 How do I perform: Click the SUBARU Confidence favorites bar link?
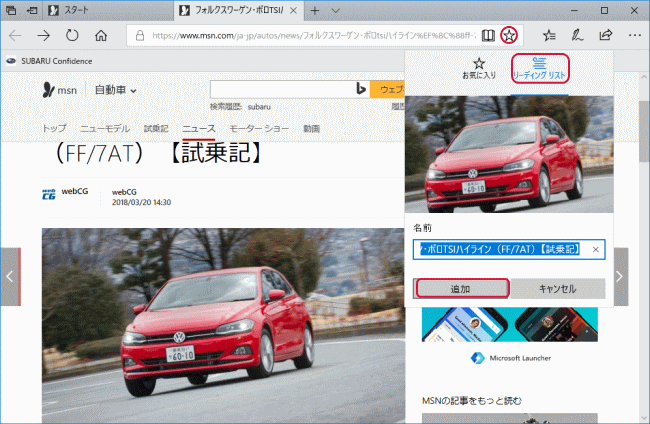49,61
